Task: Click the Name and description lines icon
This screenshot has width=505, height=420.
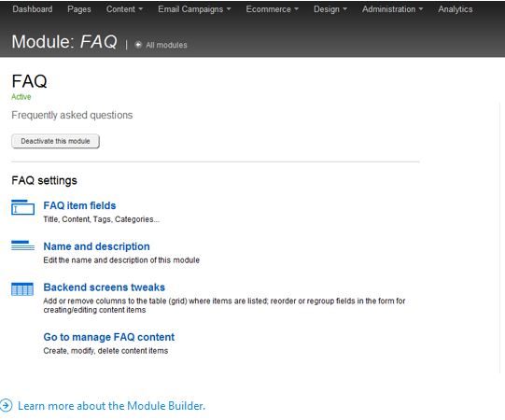Action: (22, 245)
